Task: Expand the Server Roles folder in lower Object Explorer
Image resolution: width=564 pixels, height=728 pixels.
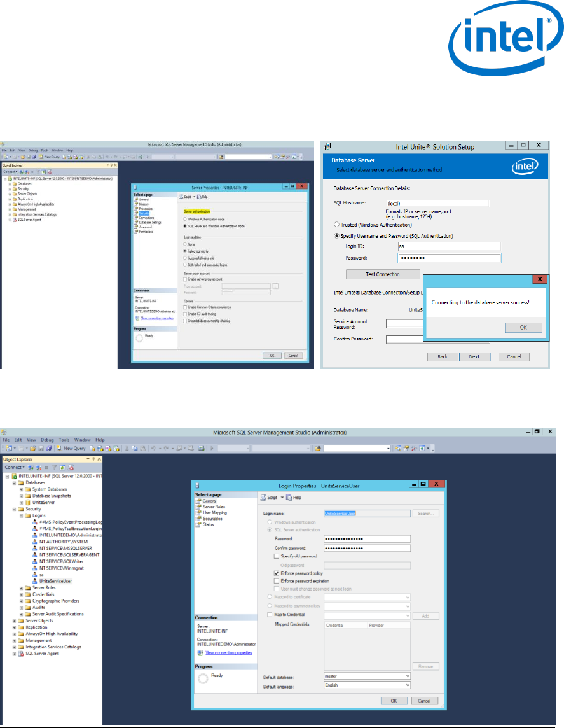Action: tap(22, 588)
